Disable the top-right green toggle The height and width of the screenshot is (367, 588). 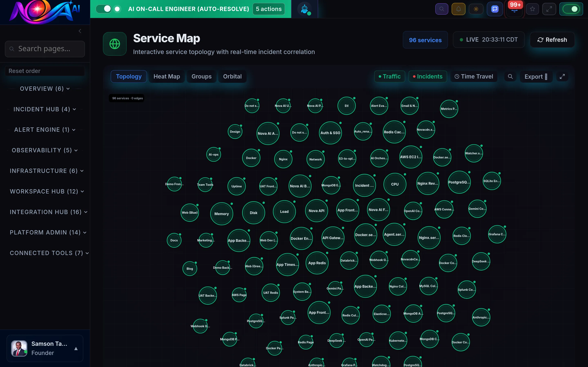pyautogui.click(x=571, y=9)
